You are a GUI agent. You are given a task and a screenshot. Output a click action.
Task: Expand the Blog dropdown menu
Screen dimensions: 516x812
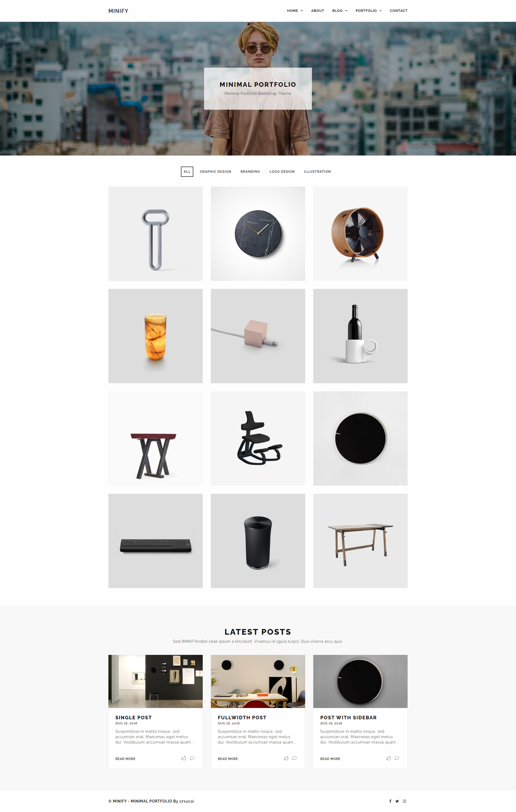pos(340,11)
